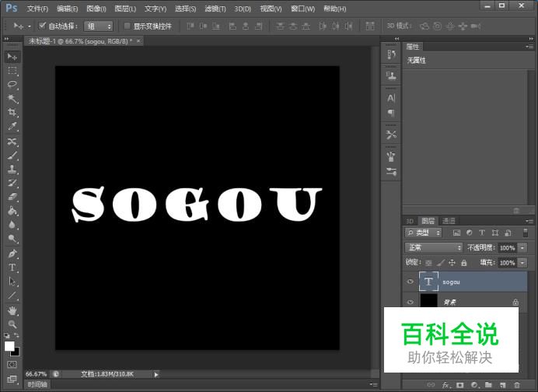Select the Hand tool

coord(12,310)
